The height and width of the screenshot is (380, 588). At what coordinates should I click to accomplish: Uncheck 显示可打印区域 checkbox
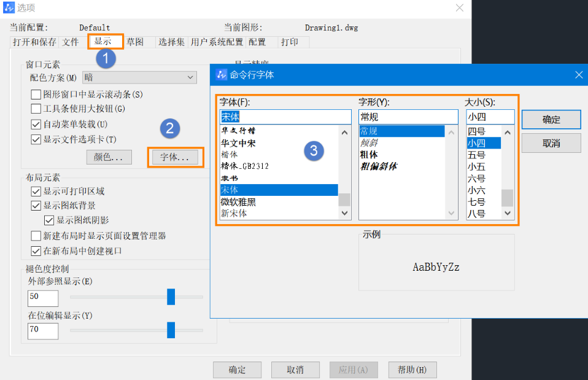(36, 192)
